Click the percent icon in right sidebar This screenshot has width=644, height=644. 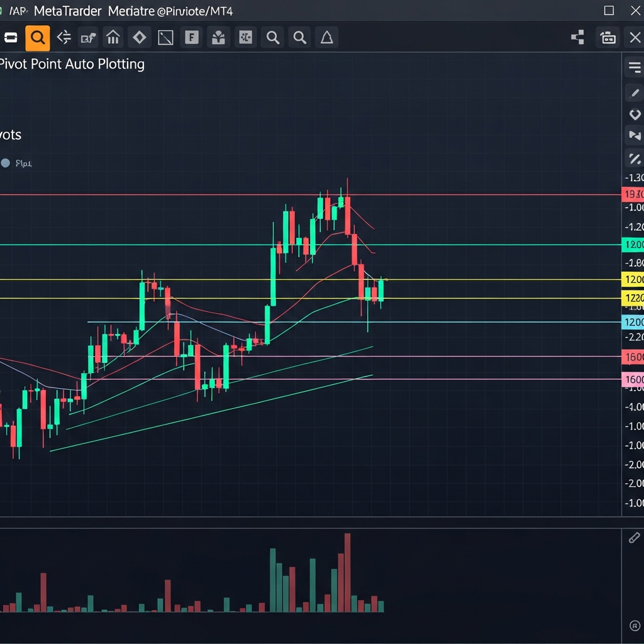tap(634, 159)
